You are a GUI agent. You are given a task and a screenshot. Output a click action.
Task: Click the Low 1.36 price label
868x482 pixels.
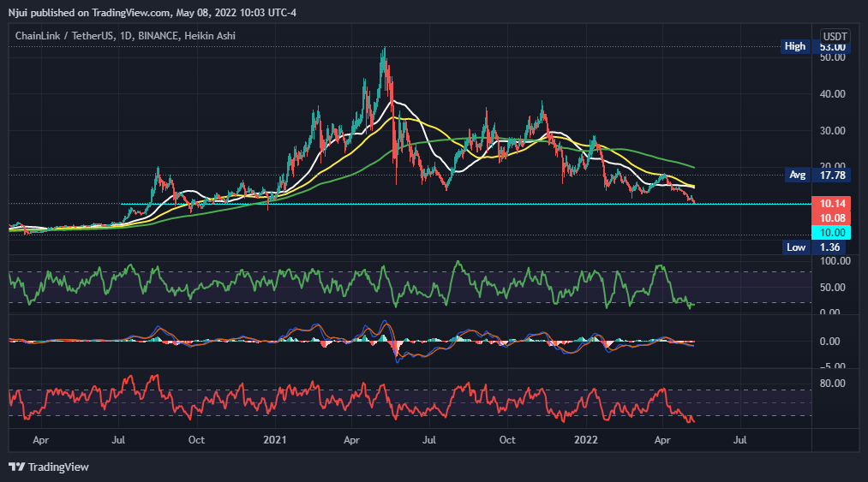coord(797,247)
